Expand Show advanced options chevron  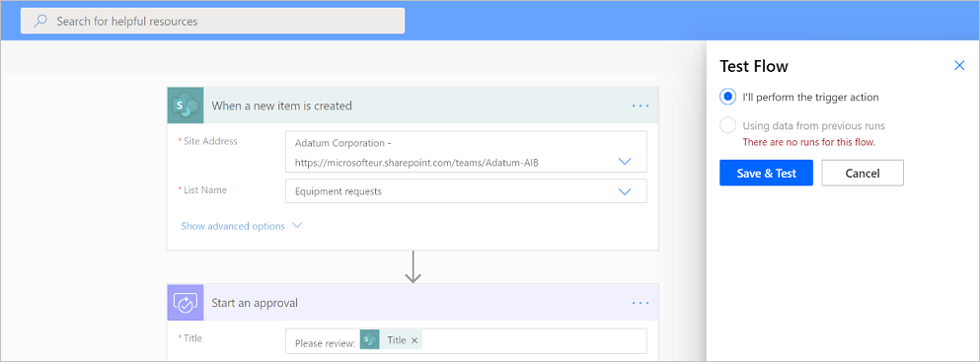point(297,225)
